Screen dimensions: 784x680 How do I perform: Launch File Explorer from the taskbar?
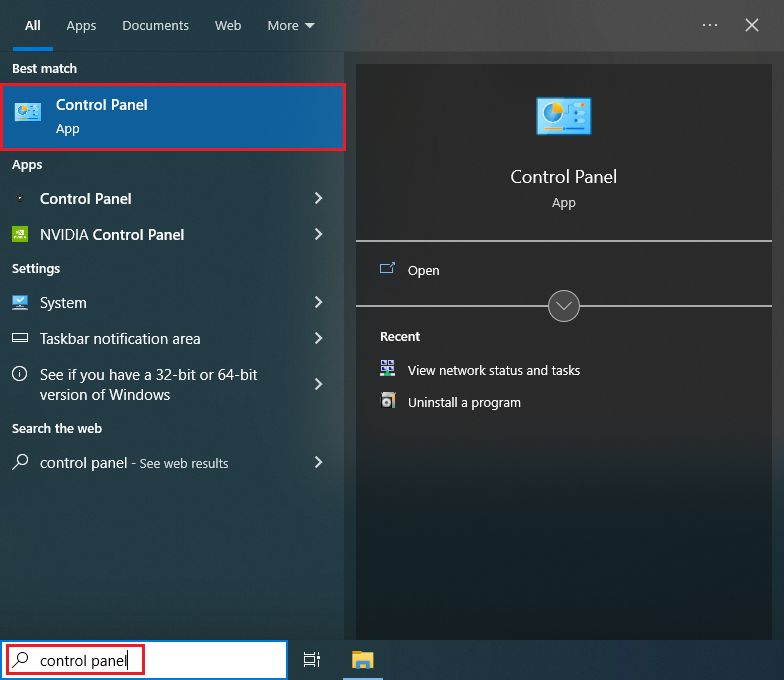coord(363,660)
